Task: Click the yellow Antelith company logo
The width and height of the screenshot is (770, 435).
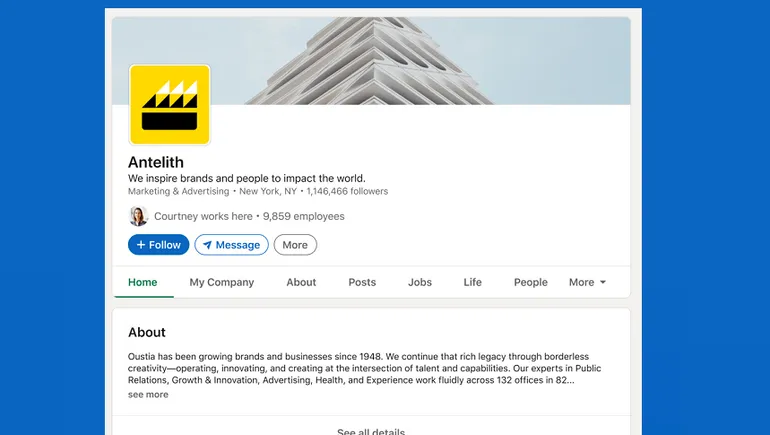Action: tap(169, 105)
